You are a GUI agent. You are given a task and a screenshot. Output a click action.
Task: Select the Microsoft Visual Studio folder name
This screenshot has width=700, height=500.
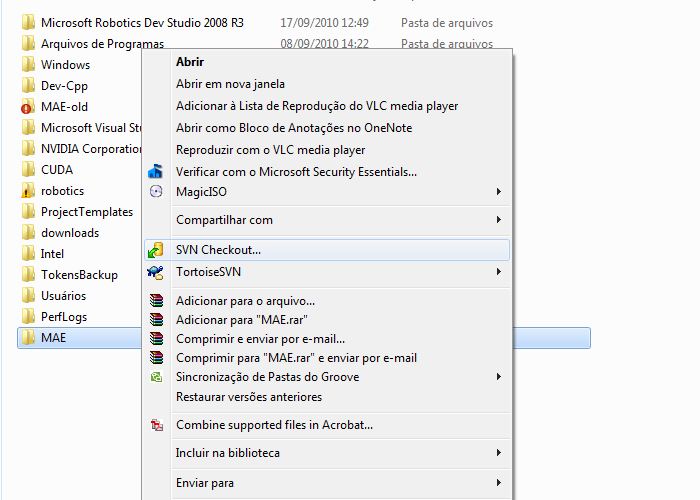click(91, 128)
